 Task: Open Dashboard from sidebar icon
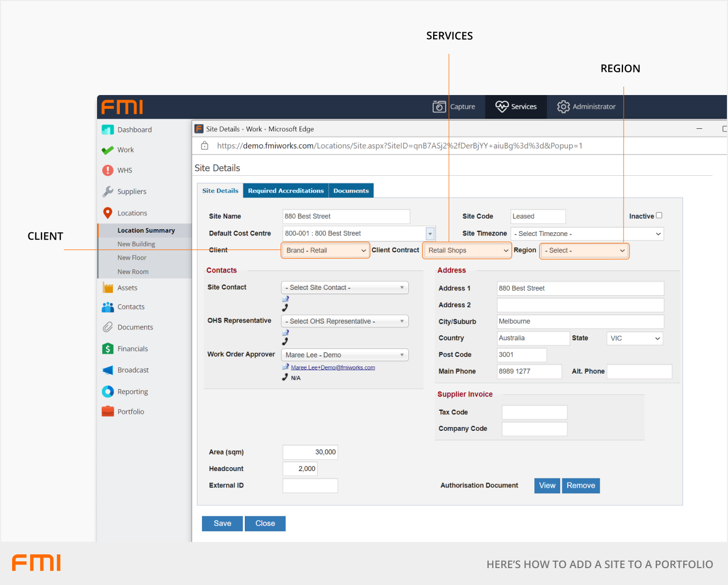pyautogui.click(x=108, y=130)
